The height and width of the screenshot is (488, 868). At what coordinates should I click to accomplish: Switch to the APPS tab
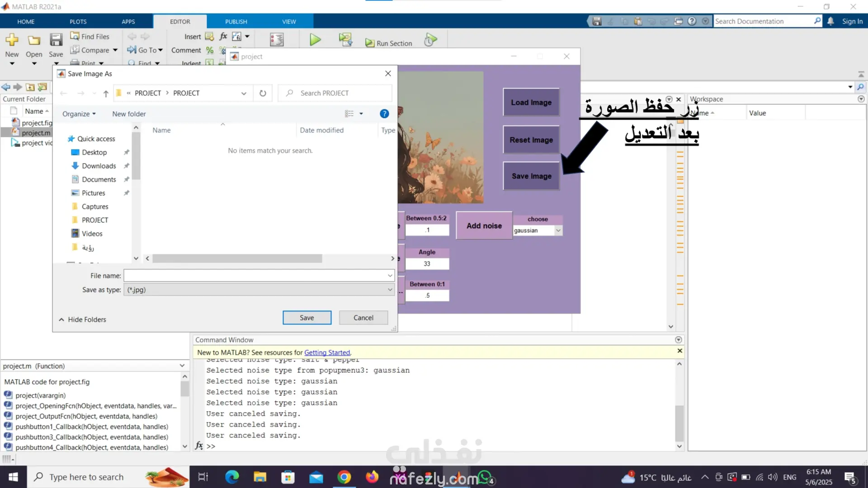(128, 22)
